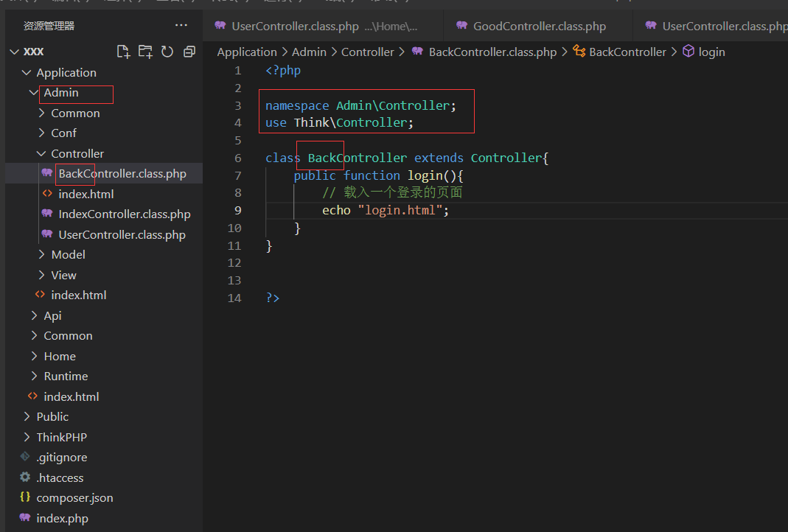This screenshot has height=532, width=788.
Task: Expand the Conf folder chevron
Action: tap(42, 133)
